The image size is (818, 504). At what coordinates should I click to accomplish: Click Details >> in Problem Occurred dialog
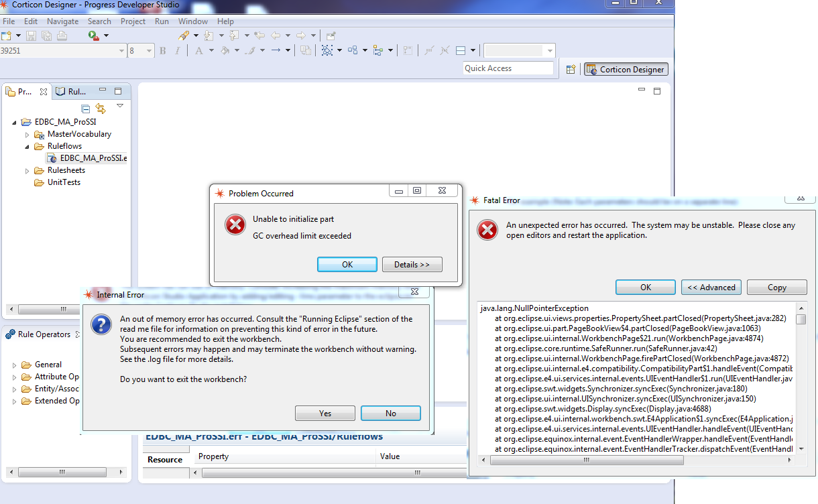(x=412, y=265)
